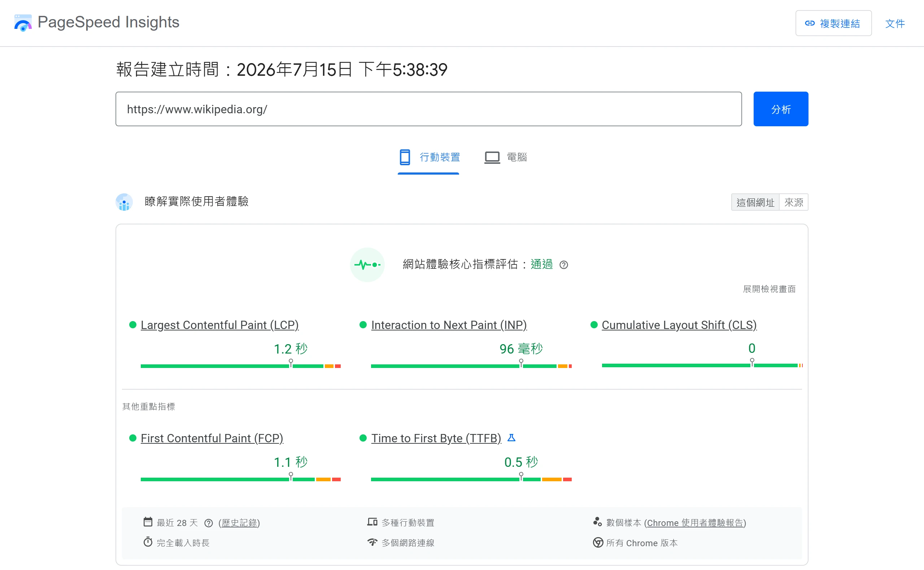The image size is (924, 570).
Task: Open the 文件 documentation link
Action: coord(894,23)
